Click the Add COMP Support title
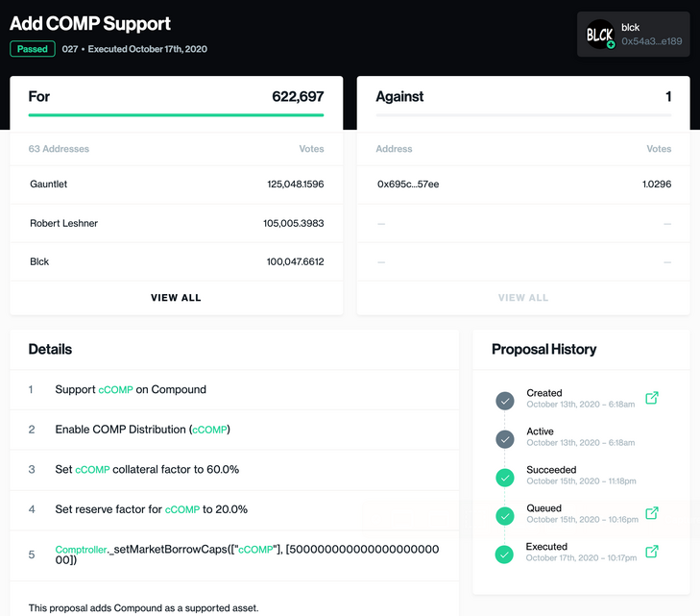The width and height of the screenshot is (700, 616). [90, 24]
